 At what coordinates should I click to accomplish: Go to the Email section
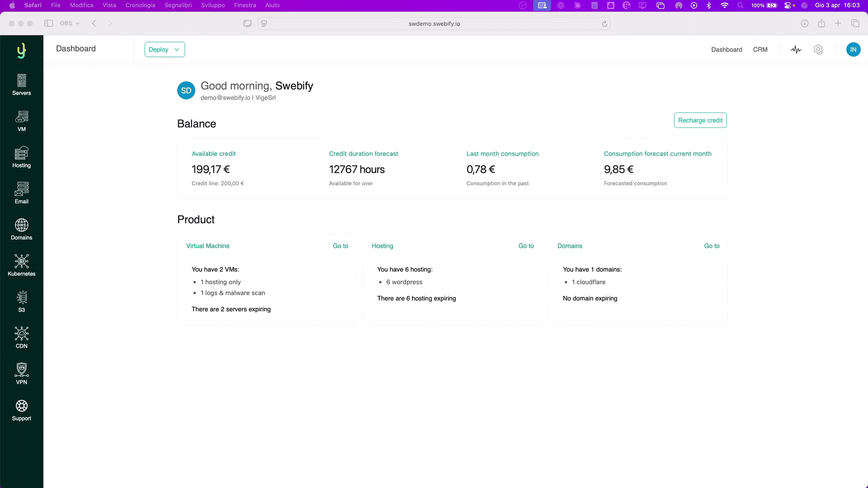(x=21, y=193)
